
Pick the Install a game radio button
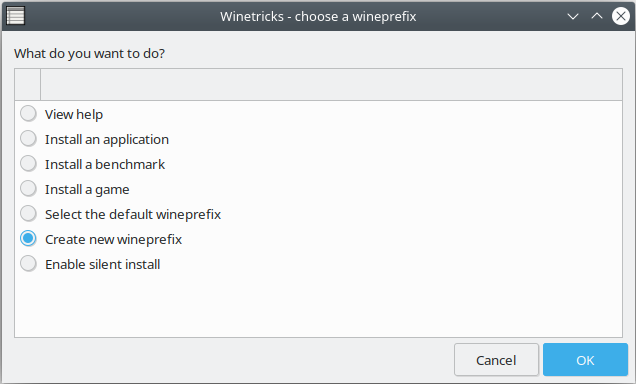(28, 189)
